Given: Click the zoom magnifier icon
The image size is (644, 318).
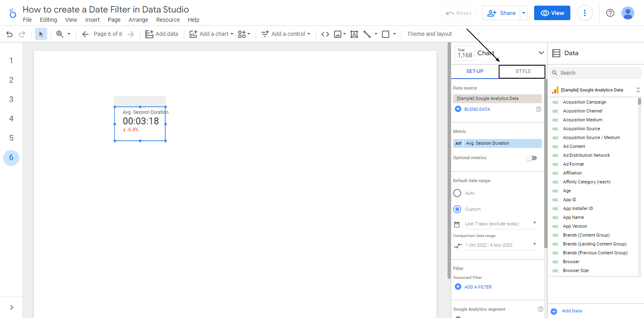Looking at the screenshot, I should coord(60,34).
